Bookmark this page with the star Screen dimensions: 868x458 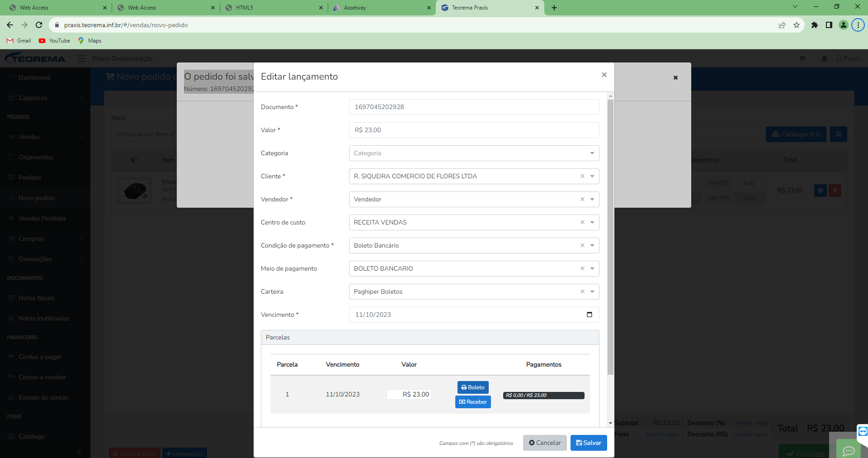pos(797,25)
